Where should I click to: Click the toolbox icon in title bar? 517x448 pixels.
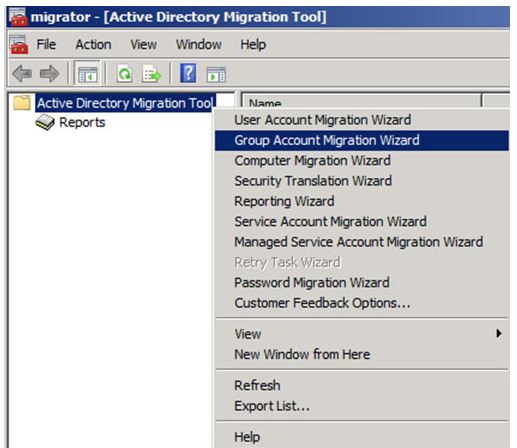click(18, 17)
